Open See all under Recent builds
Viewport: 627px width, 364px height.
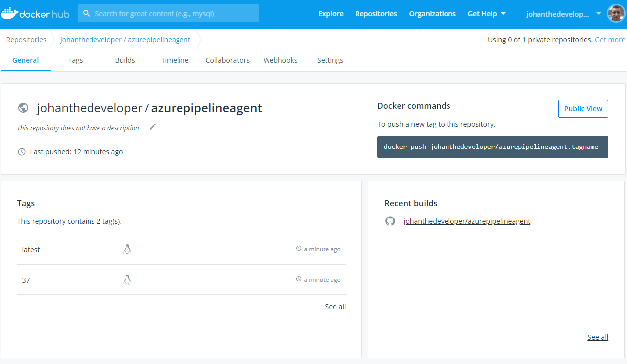point(598,337)
